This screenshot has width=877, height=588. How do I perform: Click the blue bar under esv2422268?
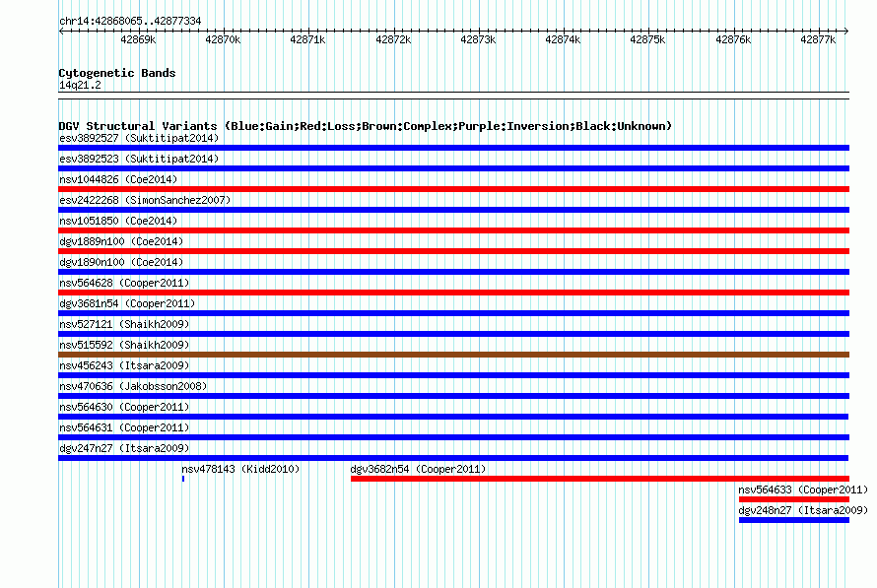[x=453, y=210]
